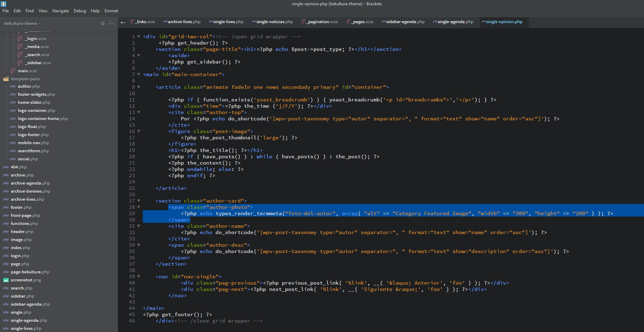Open the Find menu

29,11
